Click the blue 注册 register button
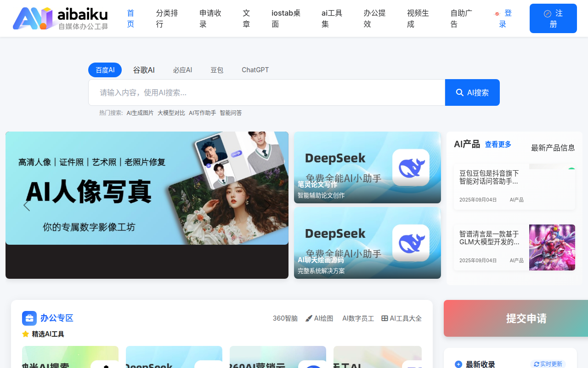The image size is (588, 368). [x=553, y=18]
